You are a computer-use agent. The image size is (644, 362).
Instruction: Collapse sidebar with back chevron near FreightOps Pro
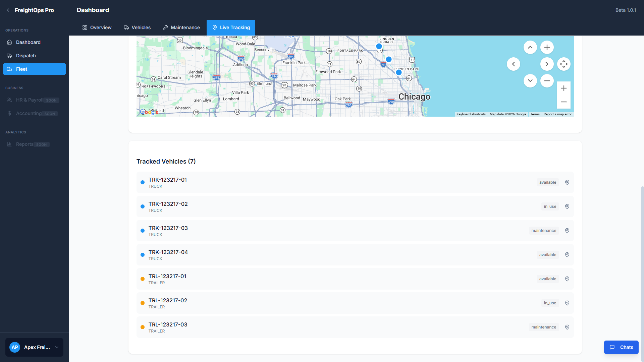coord(8,10)
